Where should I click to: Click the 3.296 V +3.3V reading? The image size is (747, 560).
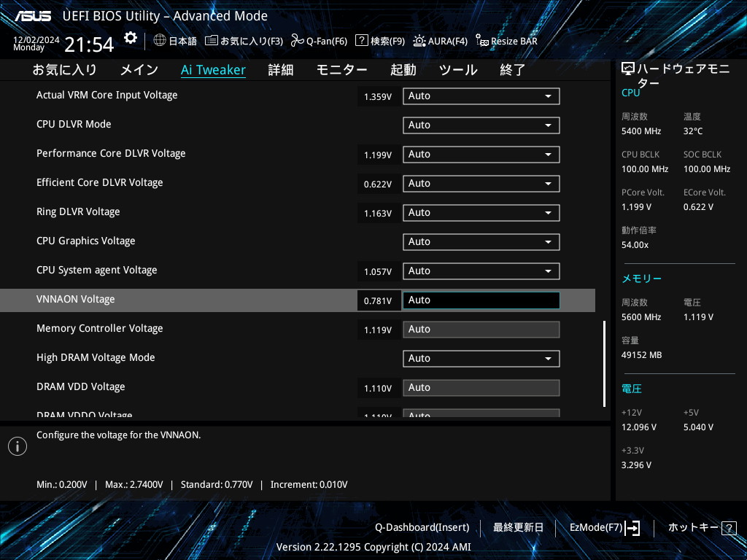point(636,464)
